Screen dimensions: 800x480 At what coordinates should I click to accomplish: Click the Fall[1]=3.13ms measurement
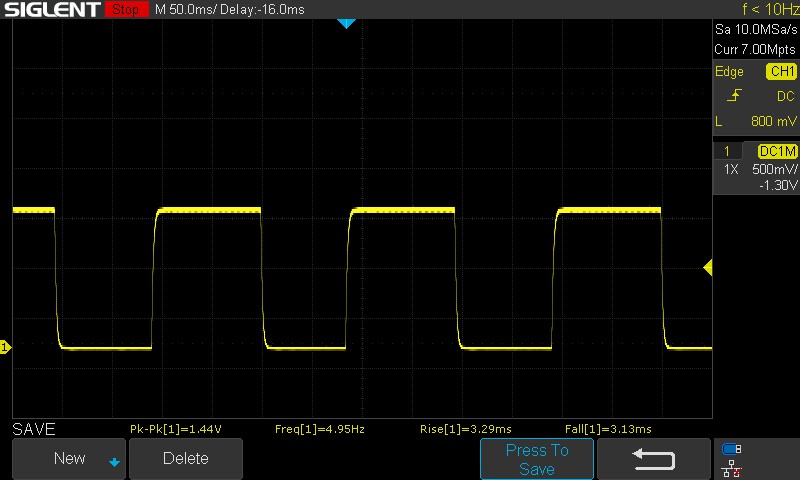pos(608,429)
